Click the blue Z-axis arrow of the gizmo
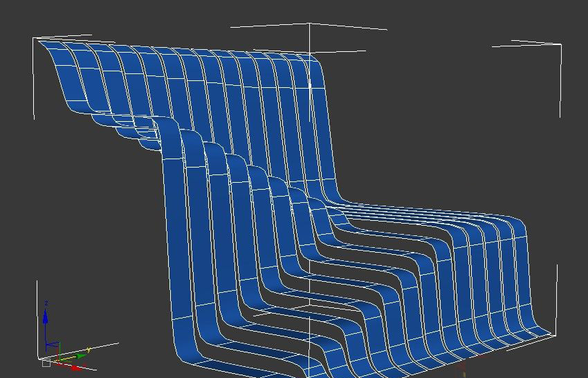The image size is (588, 378). [x=46, y=317]
